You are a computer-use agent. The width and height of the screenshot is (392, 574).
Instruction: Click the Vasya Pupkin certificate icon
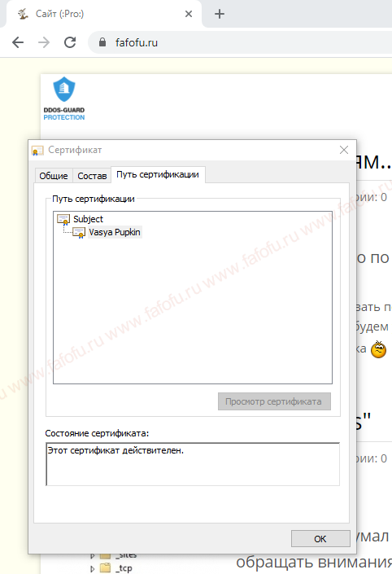click(79, 233)
